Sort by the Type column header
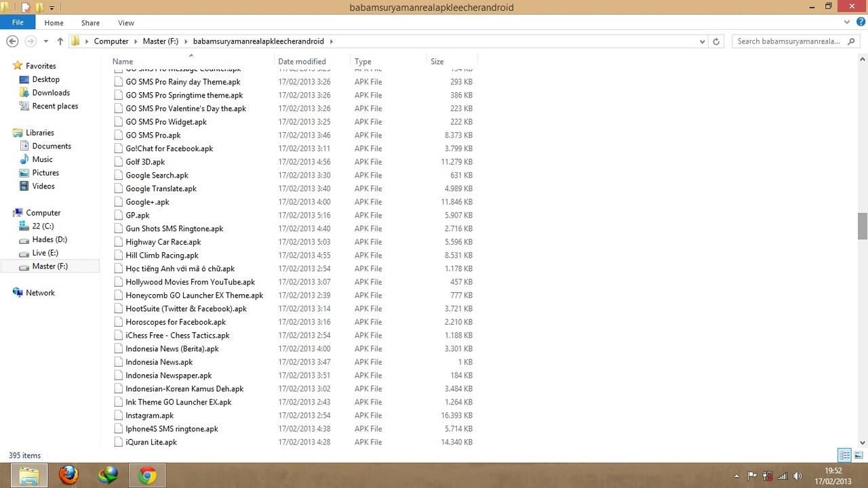This screenshot has height=488, width=868. (363, 61)
